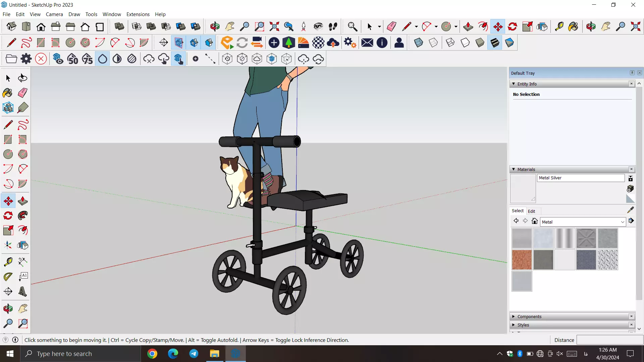Choose the Offset tool in left toolbar

pyautogui.click(x=22, y=230)
